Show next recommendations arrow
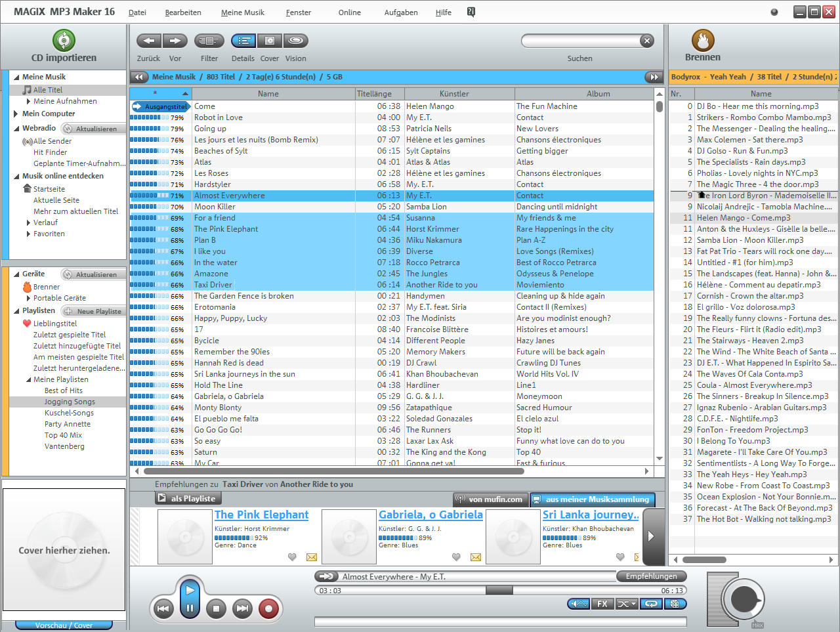 point(652,536)
